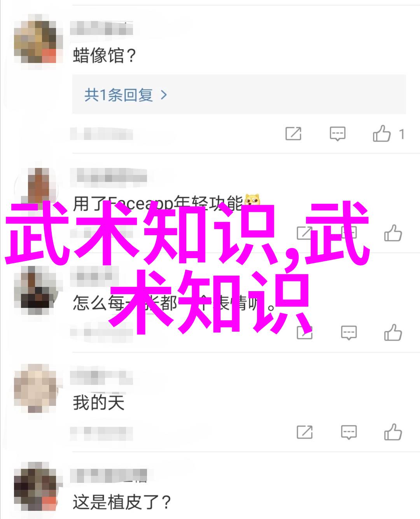Like the '蜡像馆？' comment
This screenshot has width=420, height=519.
(x=381, y=133)
